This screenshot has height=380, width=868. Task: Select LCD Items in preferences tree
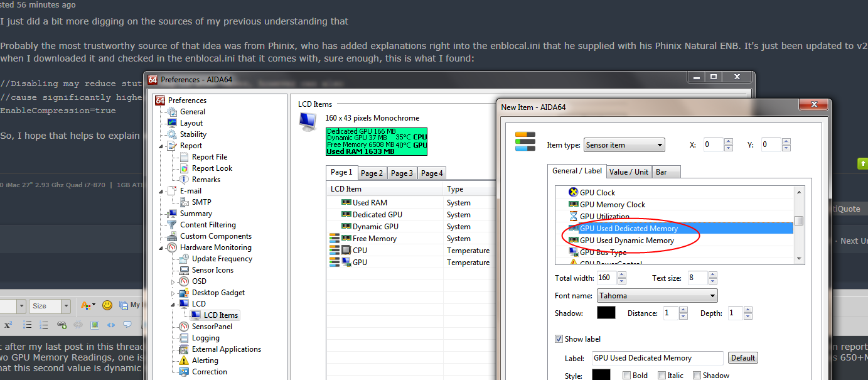(220, 315)
